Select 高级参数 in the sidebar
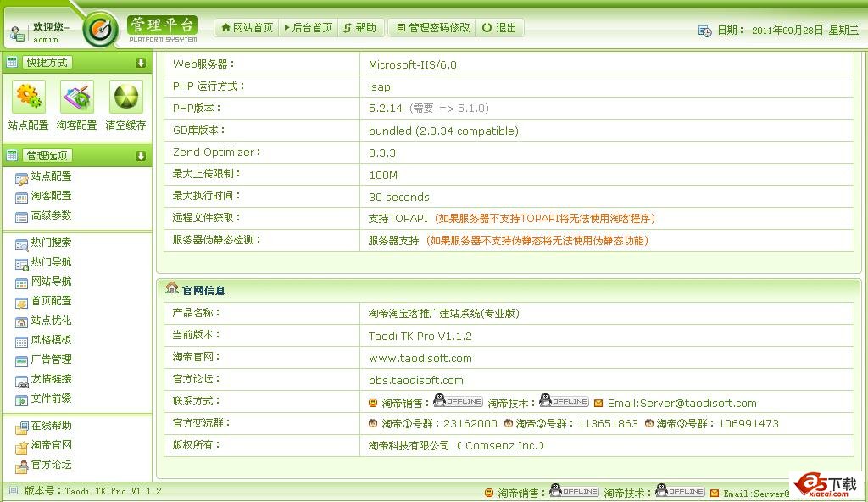This screenshot has height=502, width=868. coord(51,215)
